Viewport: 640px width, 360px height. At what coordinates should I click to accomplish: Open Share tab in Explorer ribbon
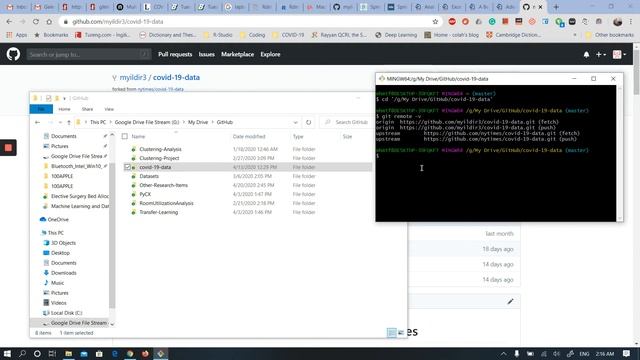pos(87,109)
